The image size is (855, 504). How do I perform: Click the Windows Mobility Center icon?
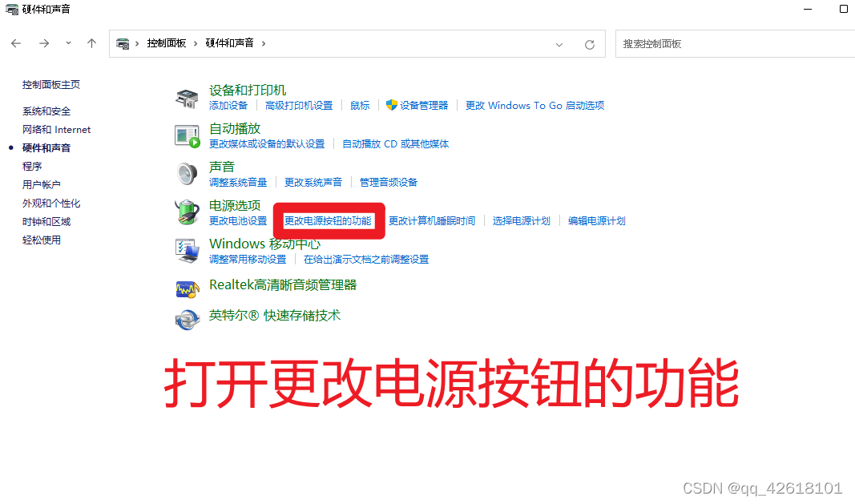(187, 250)
